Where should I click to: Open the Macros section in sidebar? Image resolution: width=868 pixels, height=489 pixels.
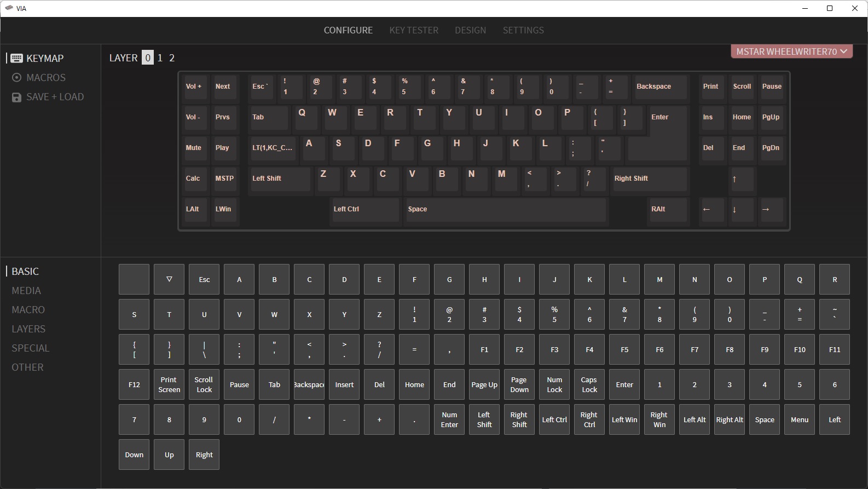tap(45, 78)
